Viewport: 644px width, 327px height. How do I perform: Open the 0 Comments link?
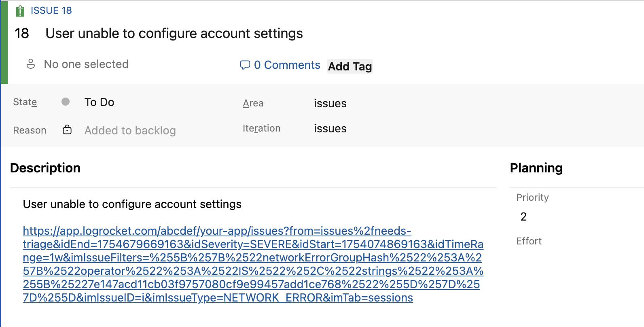[x=287, y=65]
